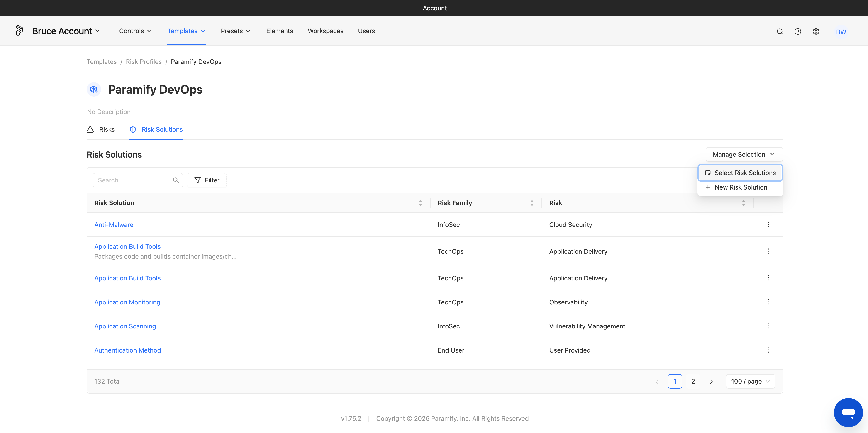Click the No Description text
The image size is (868, 433).
109,112
